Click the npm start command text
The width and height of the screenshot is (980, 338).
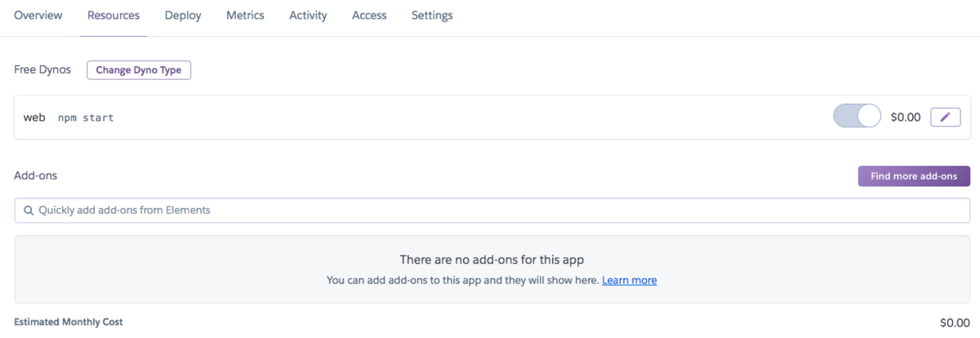[86, 118]
